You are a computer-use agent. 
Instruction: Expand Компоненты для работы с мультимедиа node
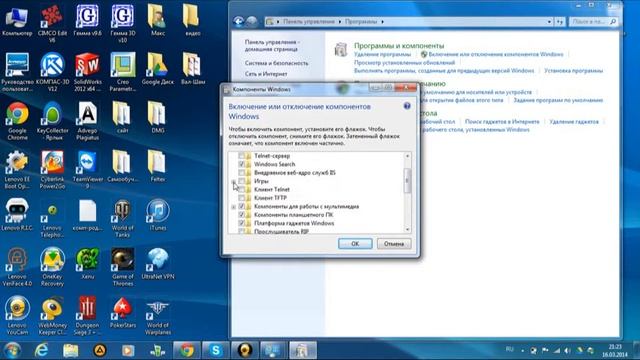pyautogui.click(x=233, y=207)
